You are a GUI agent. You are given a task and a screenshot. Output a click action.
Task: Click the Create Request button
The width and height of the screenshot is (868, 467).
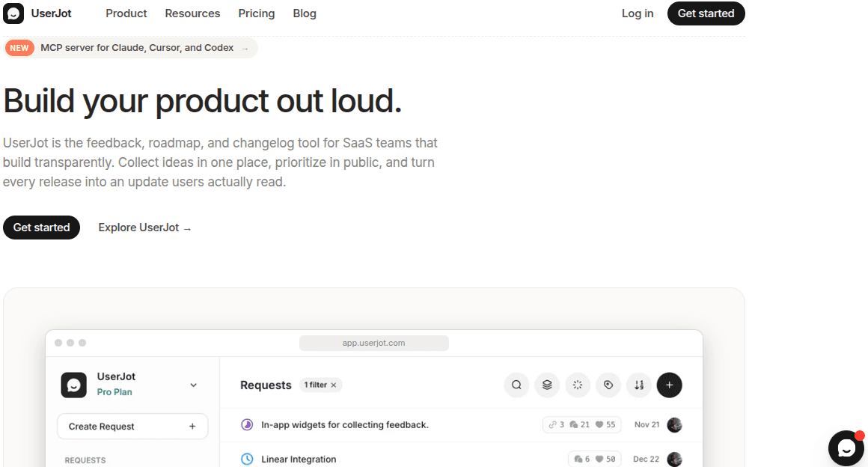(133, 427)
